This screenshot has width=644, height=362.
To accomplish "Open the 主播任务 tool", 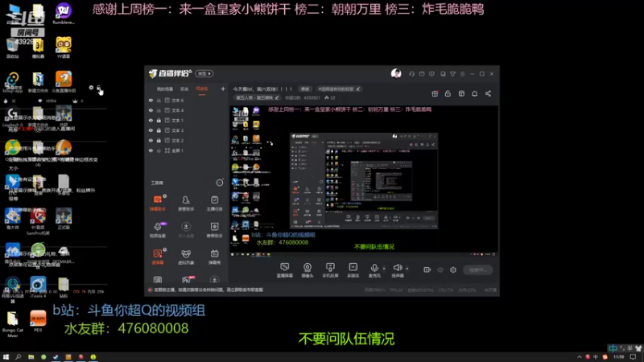I will click(x=214, y=203).
